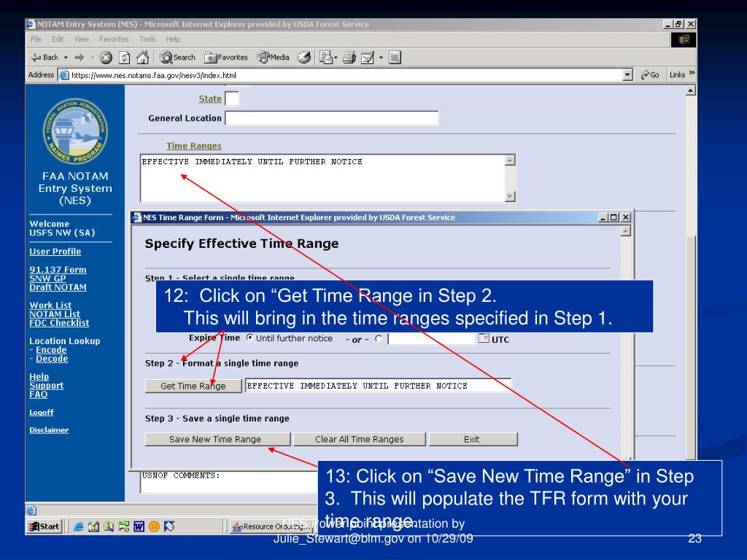Select the specific expire date radio button
This screenshot has width=747, height=560.
click(379, 338)
